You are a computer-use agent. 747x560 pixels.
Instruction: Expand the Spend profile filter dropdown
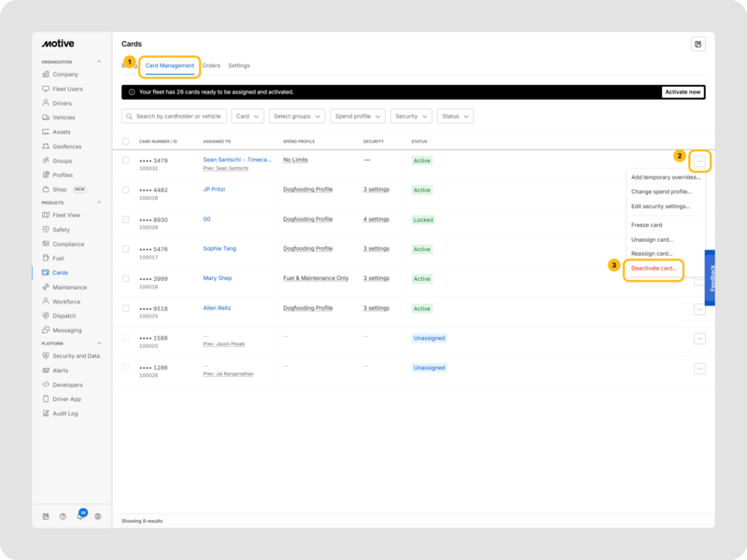point(357,117)
